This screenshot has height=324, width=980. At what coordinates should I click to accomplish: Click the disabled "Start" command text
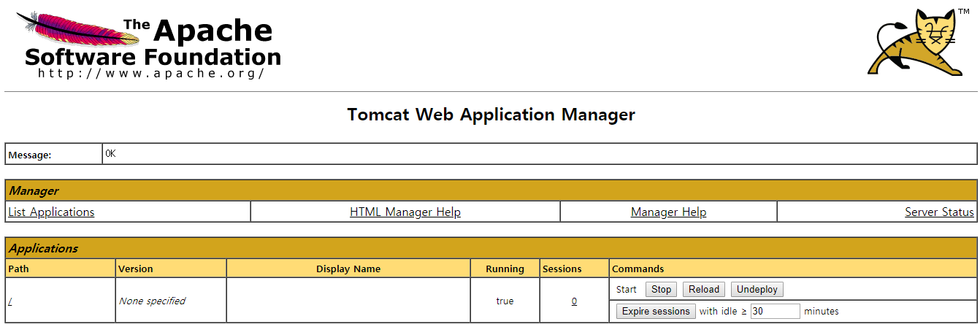point(627,290)
